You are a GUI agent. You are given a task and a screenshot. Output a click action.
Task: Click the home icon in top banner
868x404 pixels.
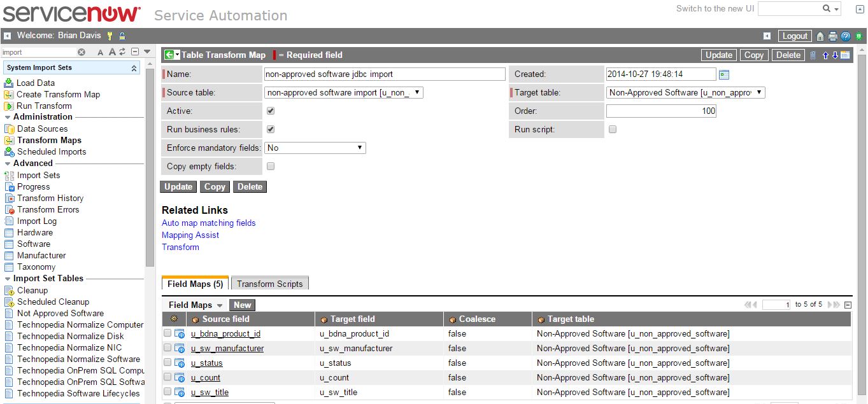tap(820, 36)
